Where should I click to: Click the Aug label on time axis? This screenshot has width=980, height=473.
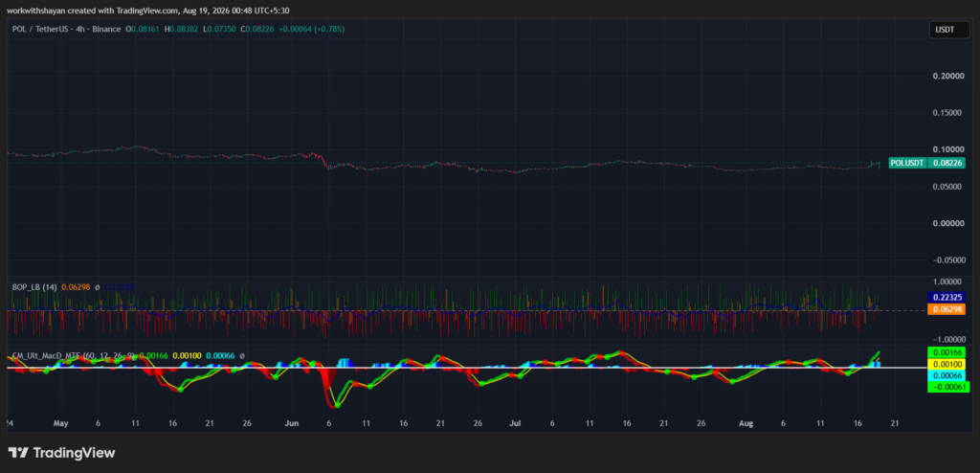(x=745, y=423)
